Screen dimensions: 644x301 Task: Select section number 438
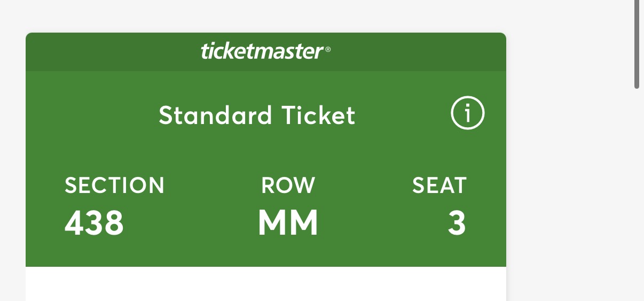coord(94,223)
